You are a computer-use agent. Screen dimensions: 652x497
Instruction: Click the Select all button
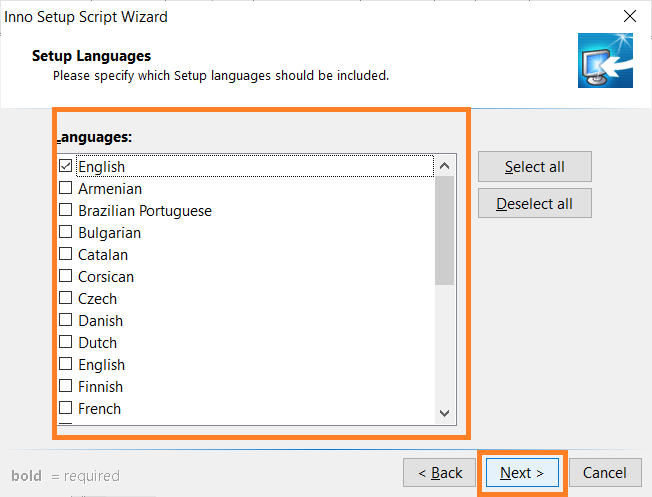click(535, 167)
